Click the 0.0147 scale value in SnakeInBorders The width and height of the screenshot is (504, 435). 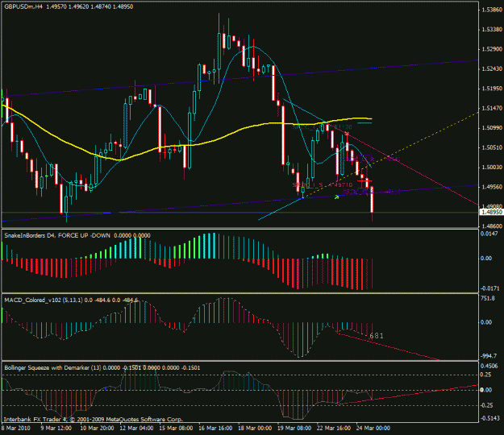click(489, 234)
